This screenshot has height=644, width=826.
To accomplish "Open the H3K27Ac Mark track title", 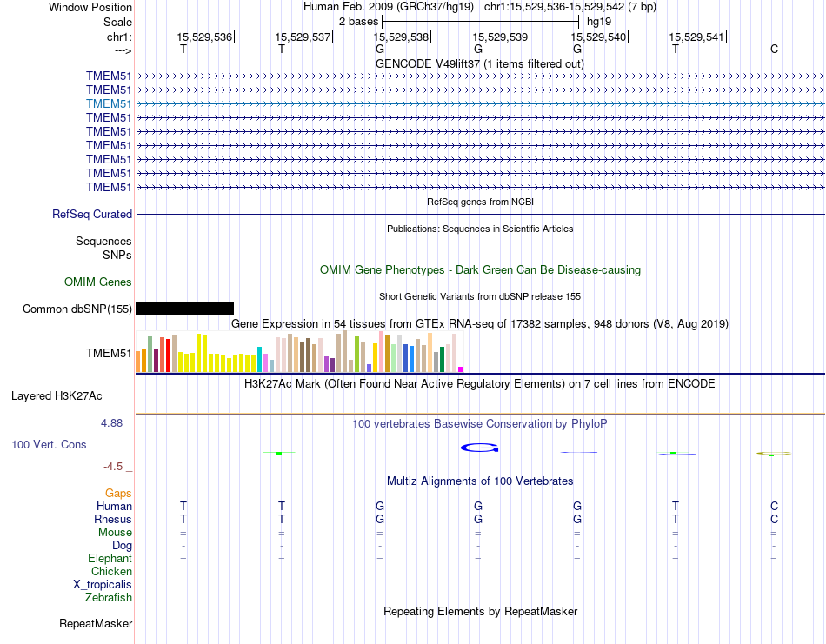I will point(480,383).
